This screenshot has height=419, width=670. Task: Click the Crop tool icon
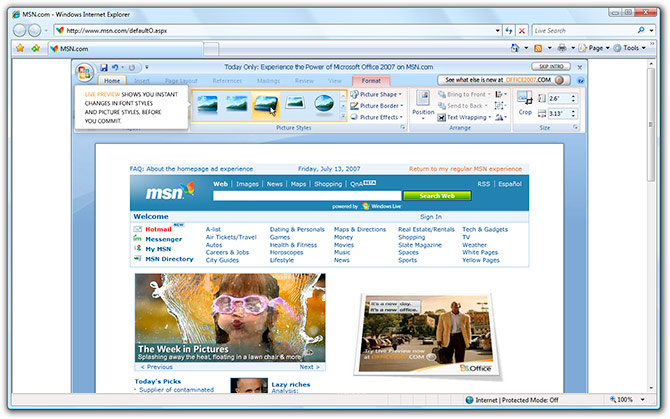click(x=525, y=101)
